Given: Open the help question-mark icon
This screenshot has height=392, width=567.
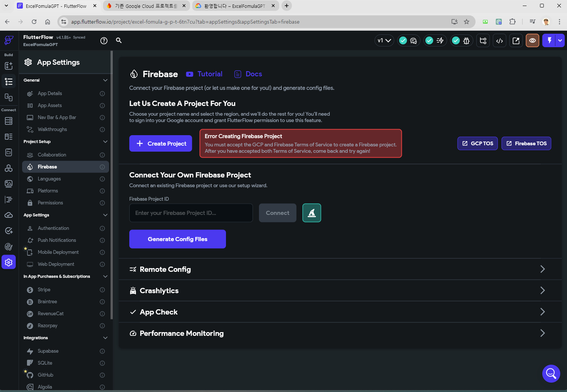Looking at the screenshot, I should [x=104, y=40].
